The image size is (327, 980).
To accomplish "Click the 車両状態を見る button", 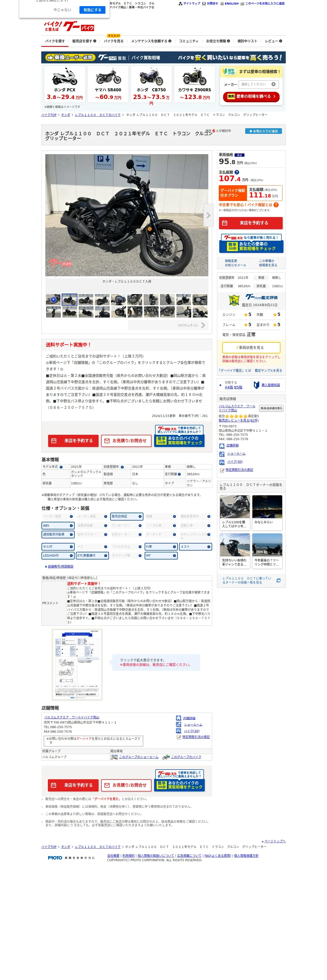I will [x=251, y=348].
